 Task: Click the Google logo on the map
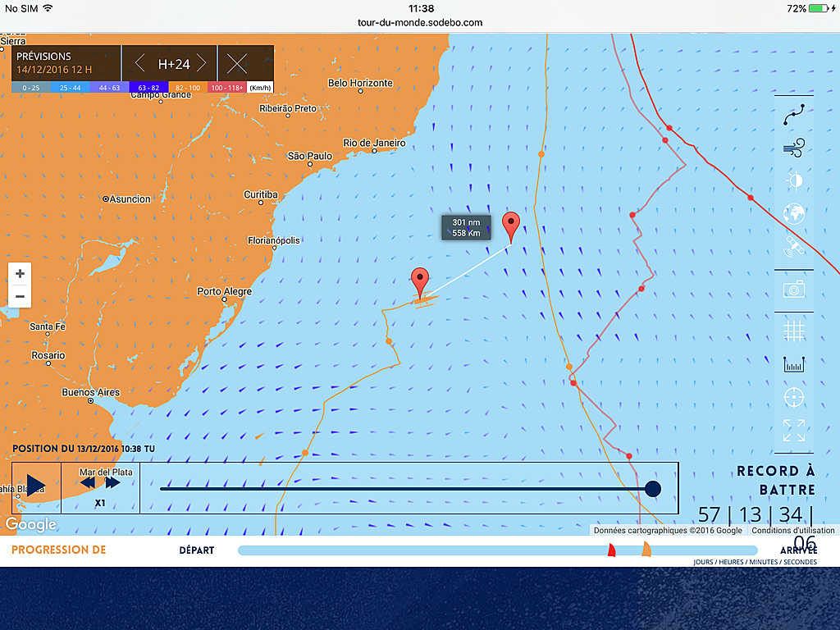tap(31, 524)
